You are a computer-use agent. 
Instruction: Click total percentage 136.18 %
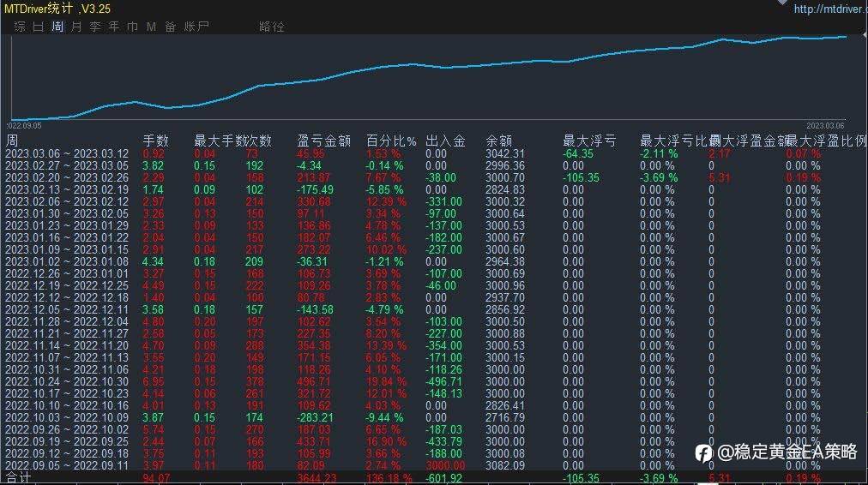click(389, 478)
